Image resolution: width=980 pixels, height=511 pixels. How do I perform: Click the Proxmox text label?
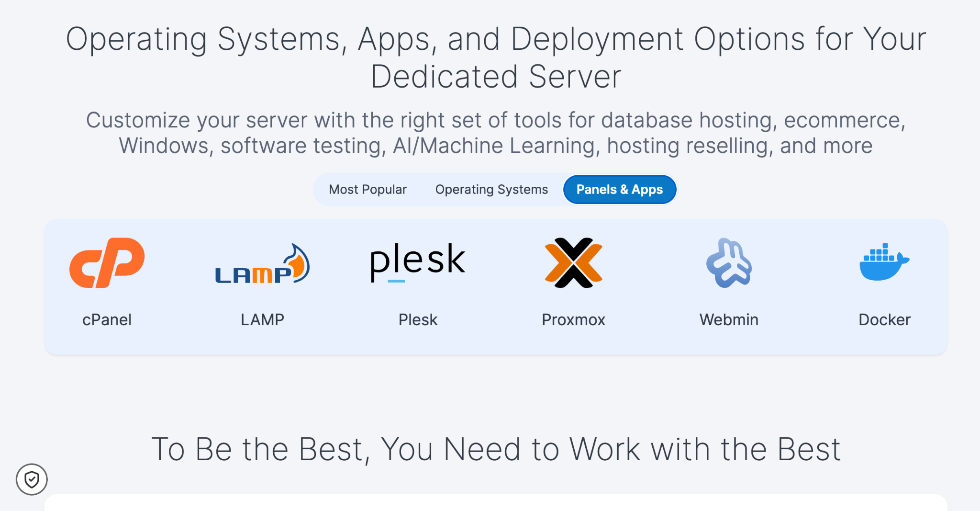573,319
